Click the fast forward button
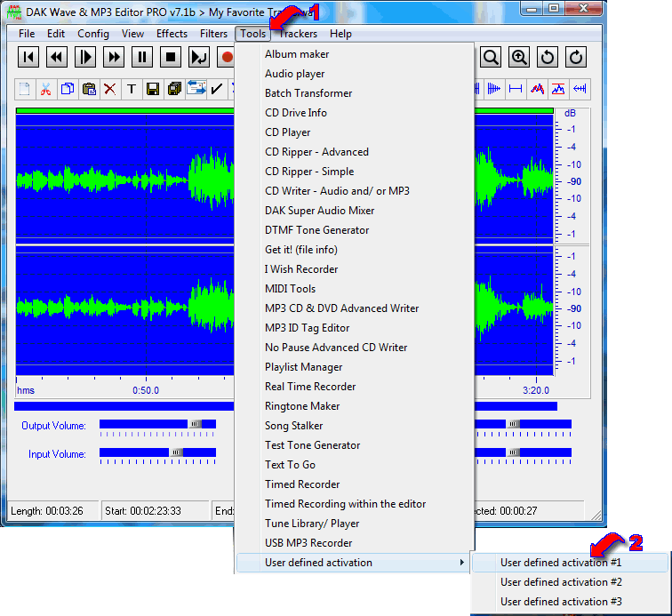 (114, 58)
